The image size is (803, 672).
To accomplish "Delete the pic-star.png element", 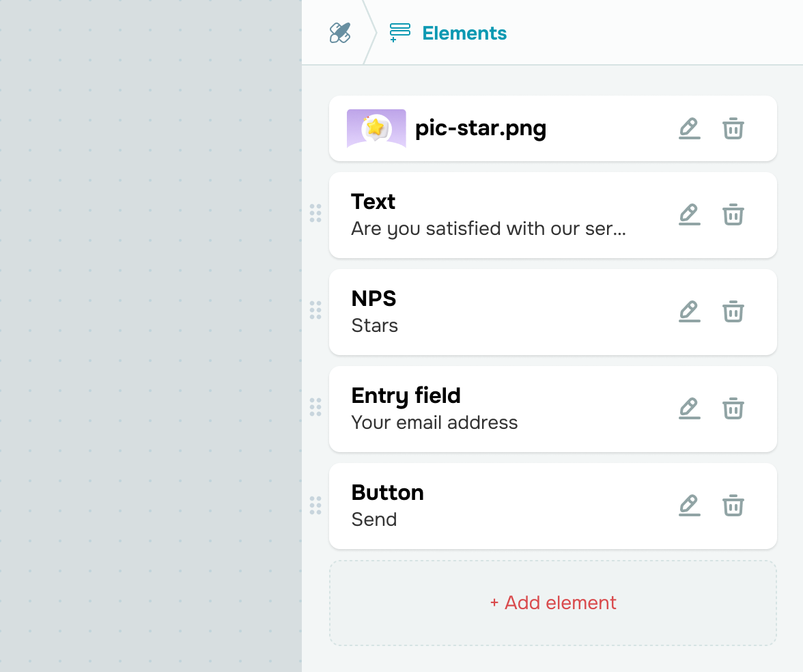I will [x=733, y=128].
